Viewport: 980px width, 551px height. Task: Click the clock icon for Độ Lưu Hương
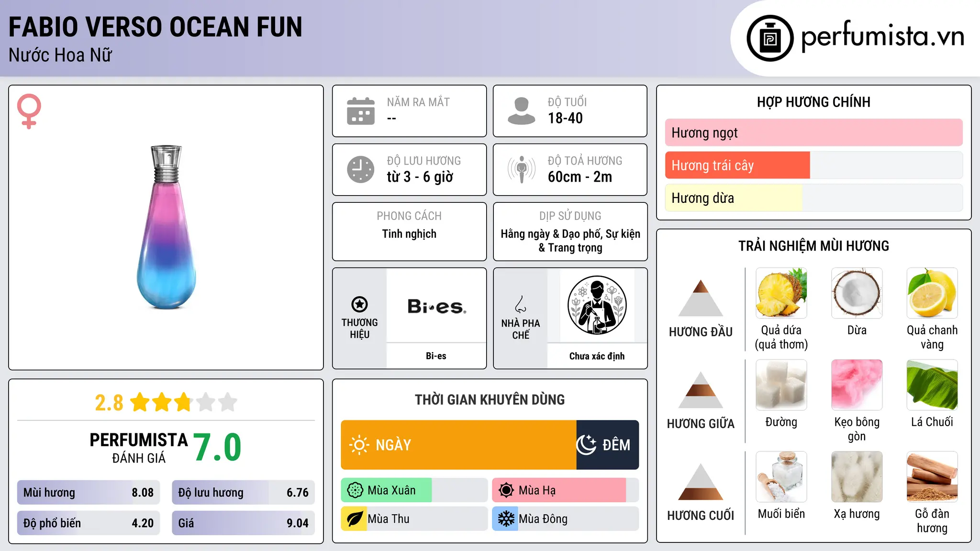tap(361, 169)
